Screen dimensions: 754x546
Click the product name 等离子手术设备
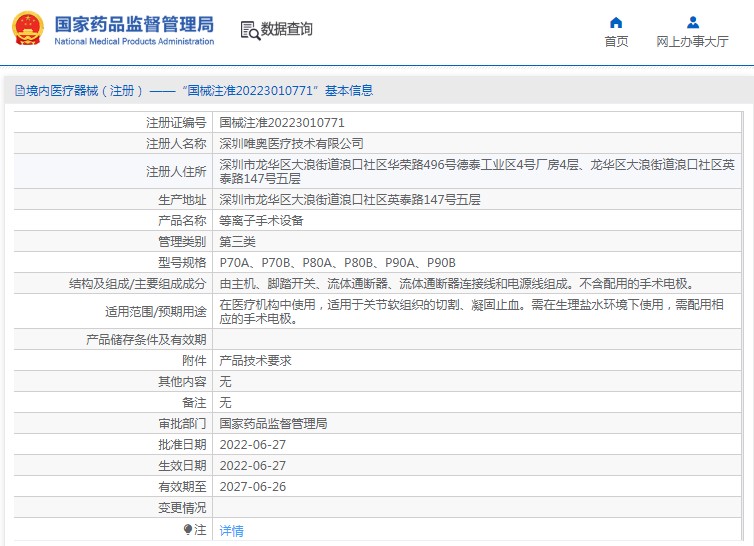[261, 220]
